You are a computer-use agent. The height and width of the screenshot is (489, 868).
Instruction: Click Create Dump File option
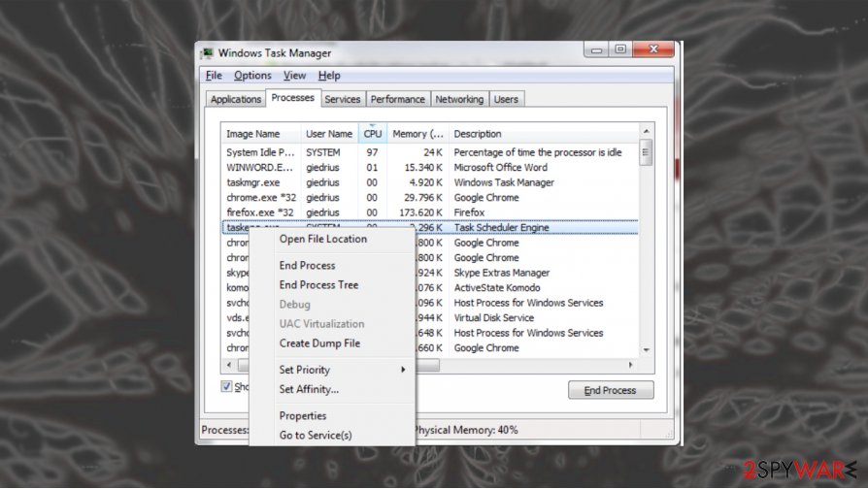pos(320,343)
